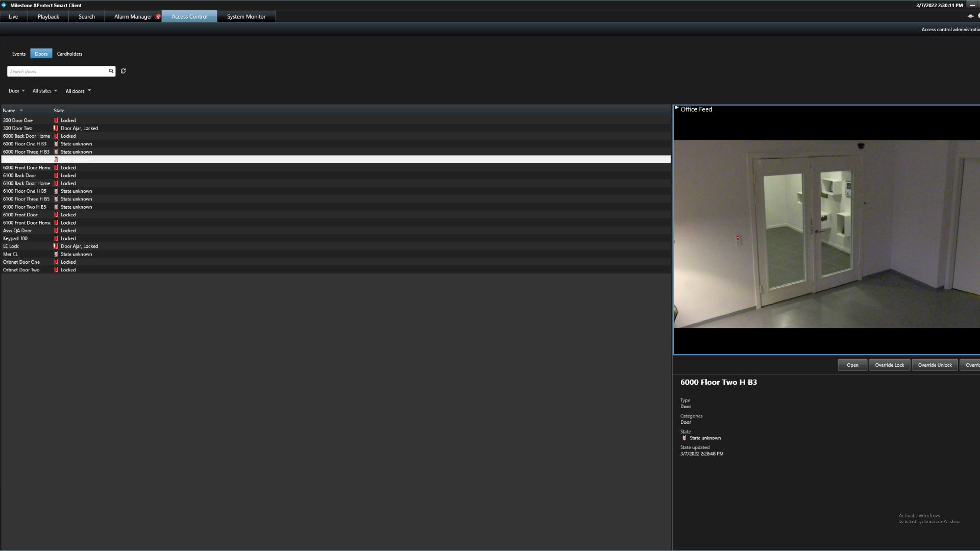Click the locked icon for 6100 Back Door
Viewport: 980px width, 551px height.
(x=56, y=176)
